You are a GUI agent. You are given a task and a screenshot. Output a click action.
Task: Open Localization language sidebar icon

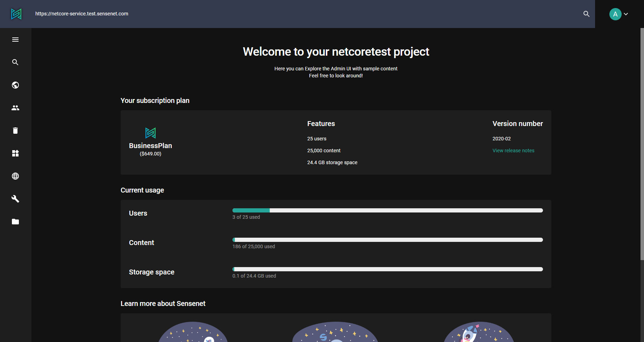pos(15,176)
